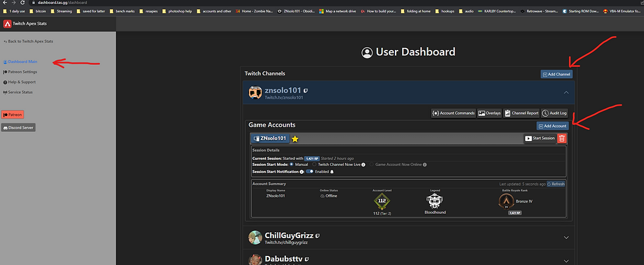The width and height of the screenshot is (644, 265).
Task: Select Game Account Now Online mode
Action: (372, 165)
